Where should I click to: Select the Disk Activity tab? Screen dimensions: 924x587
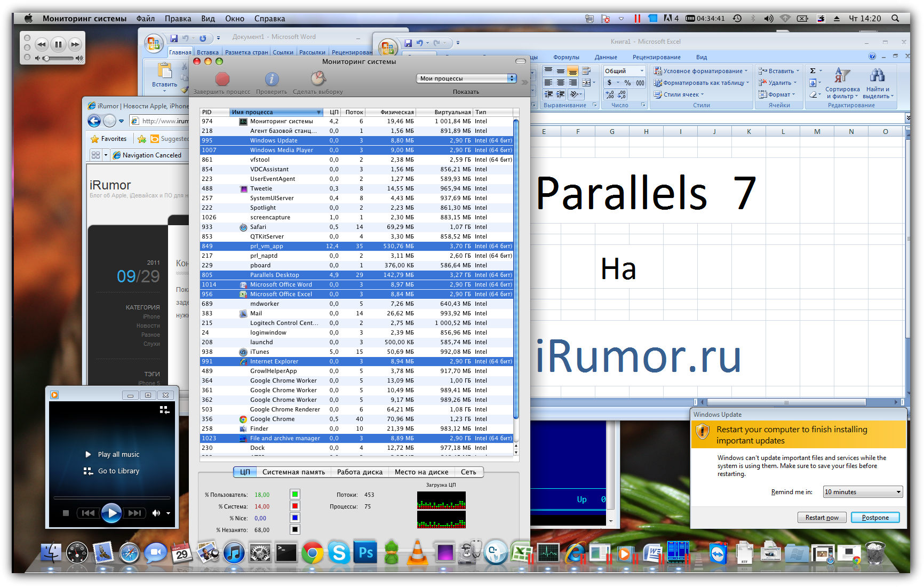(360, 472)
